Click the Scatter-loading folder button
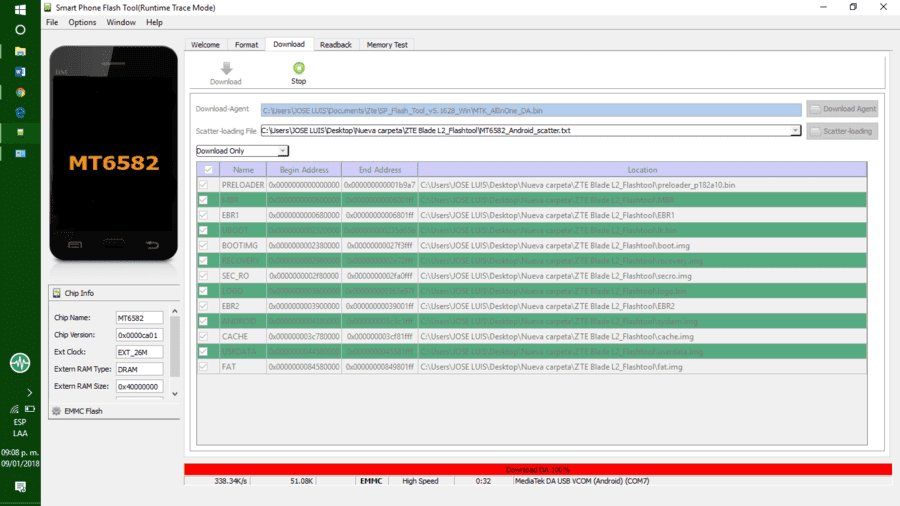This screenshot has width=900, height=506. click(842, 131)
